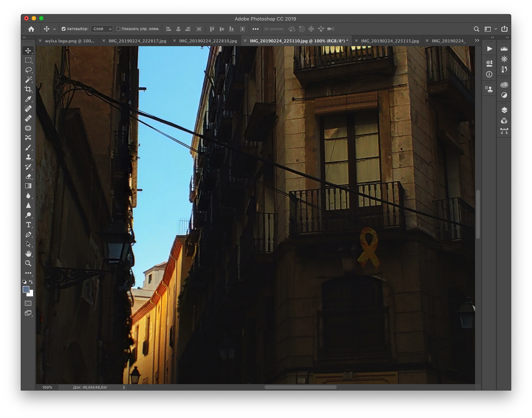The image size is (532, 418).
Task: Click the zoom percentage field in status bar
Action: (47, 387)
